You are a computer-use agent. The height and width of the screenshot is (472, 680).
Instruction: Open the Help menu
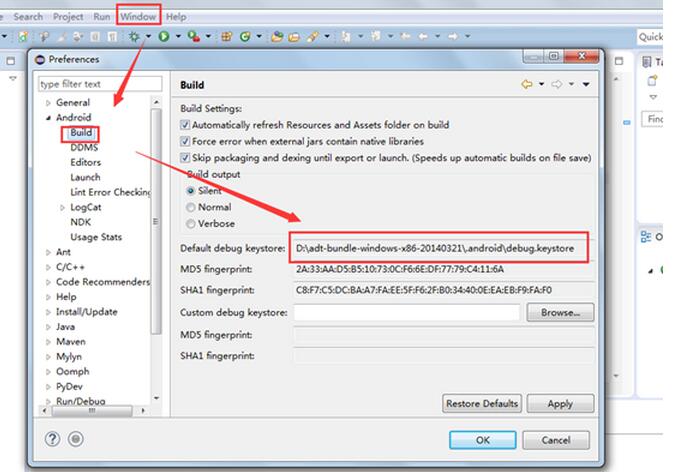click(x=176, y=17)
